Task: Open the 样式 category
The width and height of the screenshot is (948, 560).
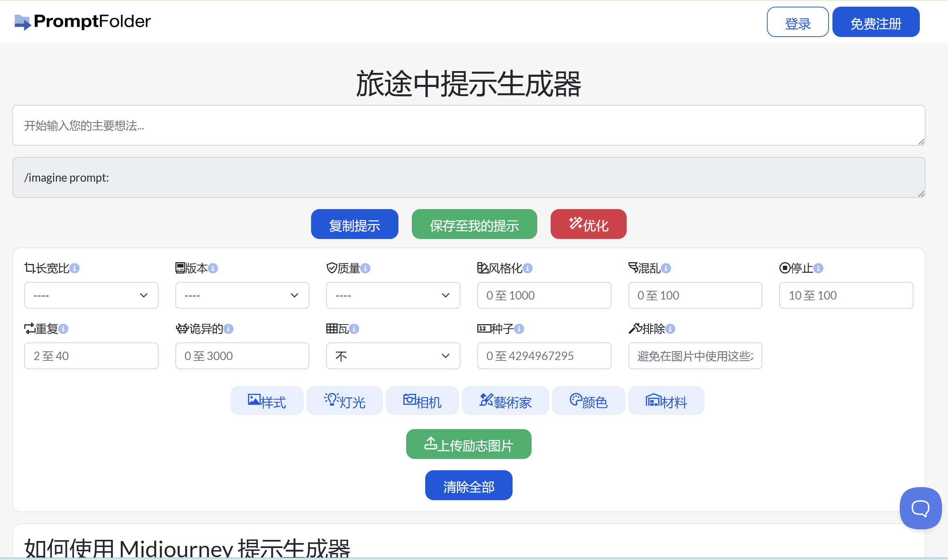Action: click(x=267, y=401)
